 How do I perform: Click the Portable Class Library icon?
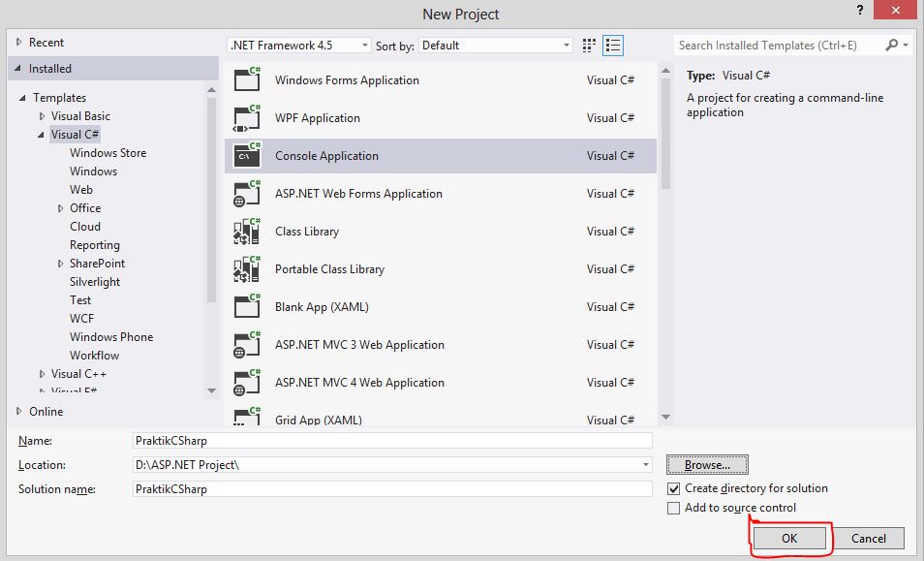click(x=246, y=269)
